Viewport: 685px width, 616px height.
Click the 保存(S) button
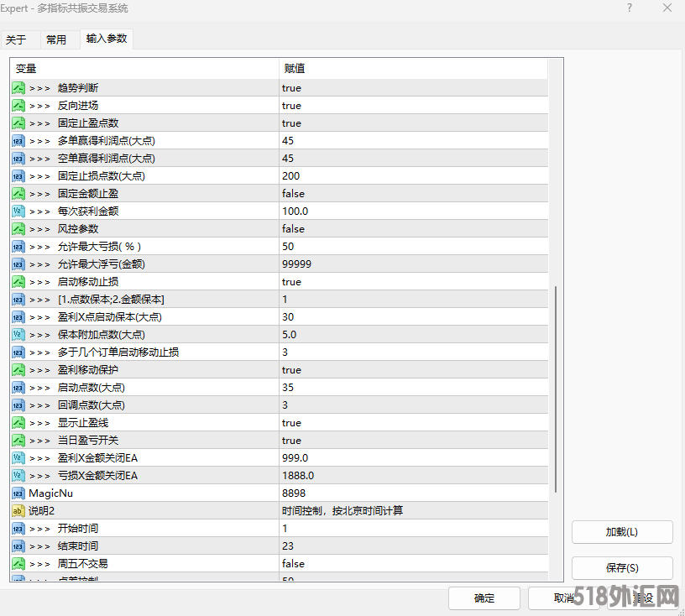coord(622,568)
